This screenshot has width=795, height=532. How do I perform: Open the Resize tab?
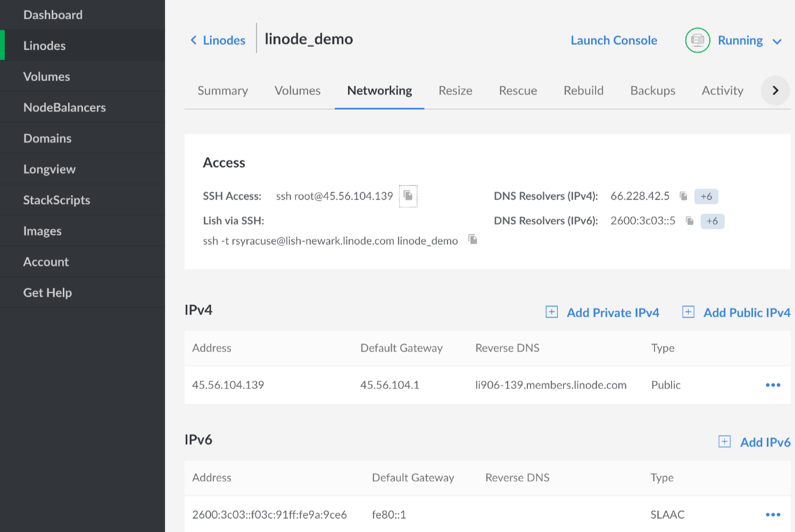(x=455, y=90)
